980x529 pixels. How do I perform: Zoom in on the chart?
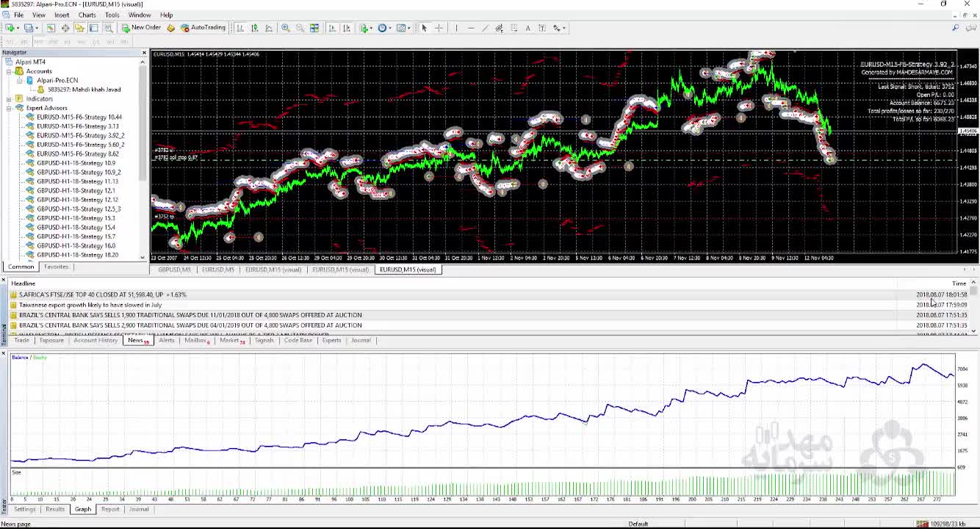[285, 28]
